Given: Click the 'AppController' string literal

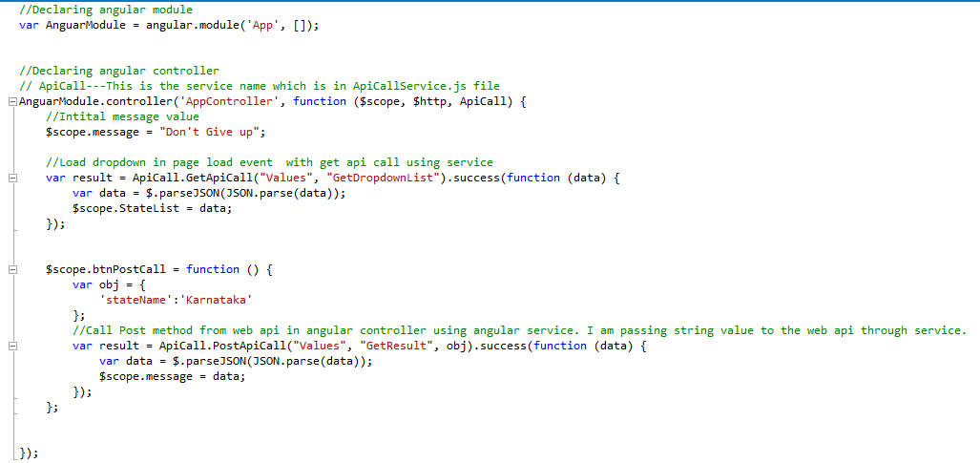Looking at the screenshot, I should coord(230,101).
